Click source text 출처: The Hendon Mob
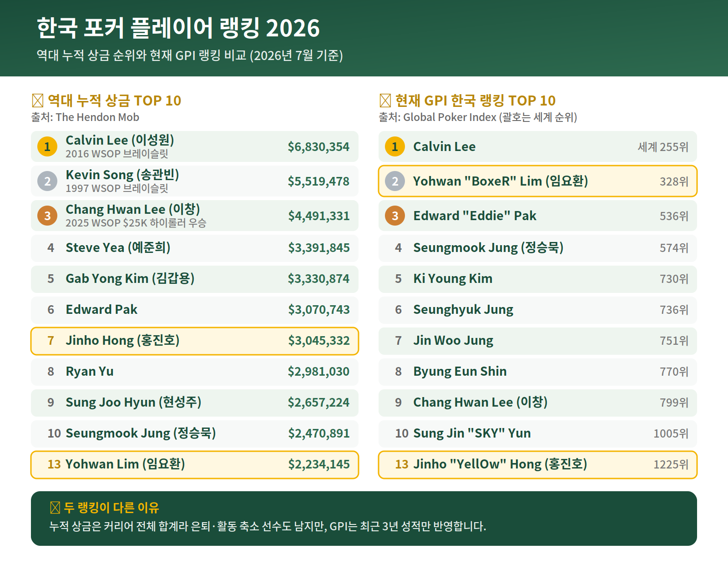The image size is (728, 564). (x=85, y=117)
